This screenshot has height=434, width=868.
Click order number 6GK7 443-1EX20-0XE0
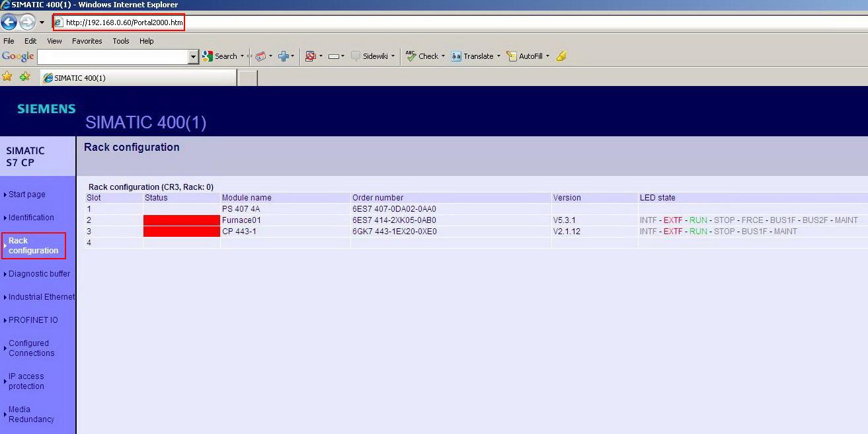tap(395, 232)
